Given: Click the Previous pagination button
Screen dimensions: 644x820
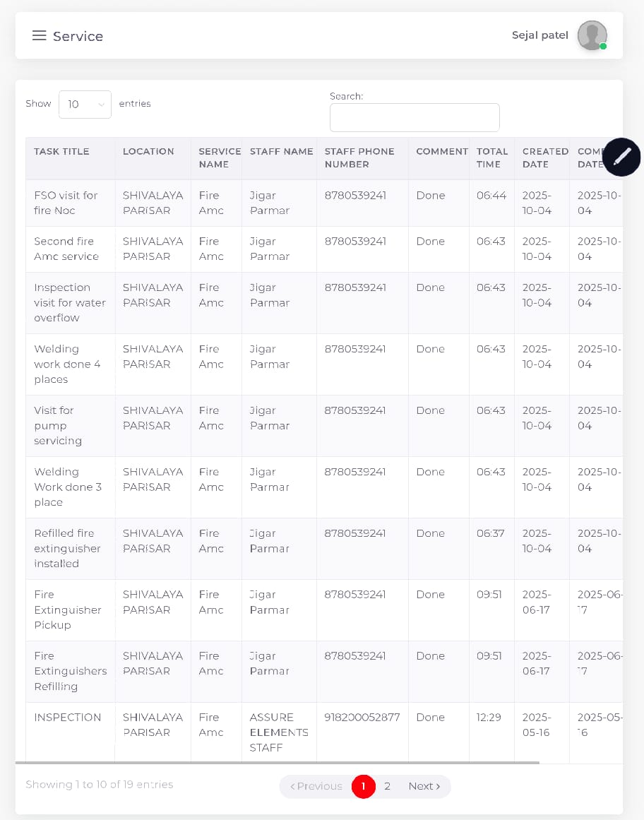Looking at the screenshot, I should [x=316, y=786].
